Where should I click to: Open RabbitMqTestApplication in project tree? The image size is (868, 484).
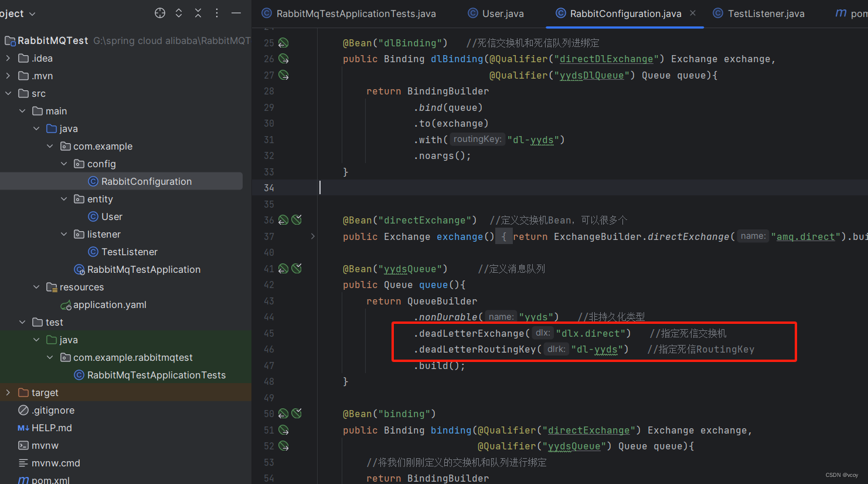click(x=137, y=269)
